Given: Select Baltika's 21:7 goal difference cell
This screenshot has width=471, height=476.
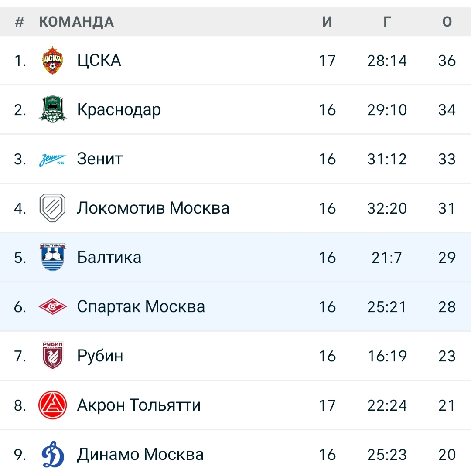Looking at the screenshot, I should (387, 258).
